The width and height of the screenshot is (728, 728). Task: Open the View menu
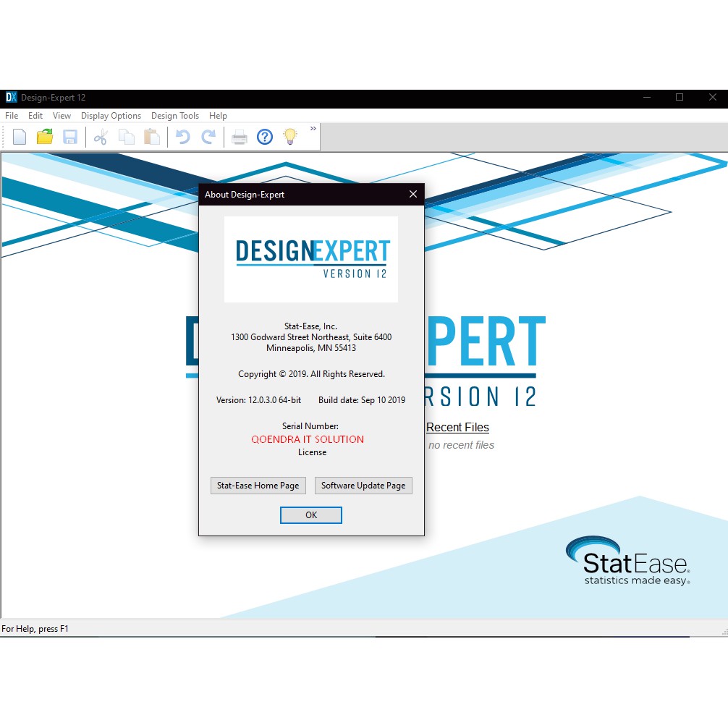62,116
